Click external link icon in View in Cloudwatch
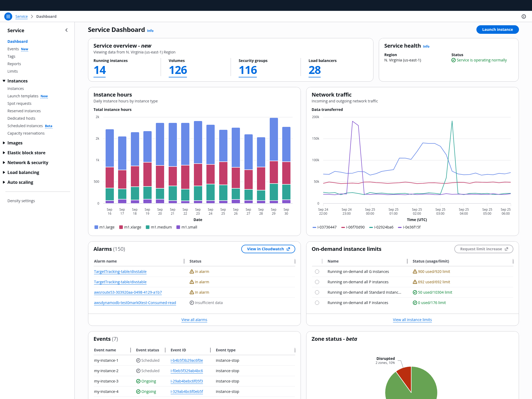Image resolution: width=532 pixels, height=399 pixels. point(288,249)
